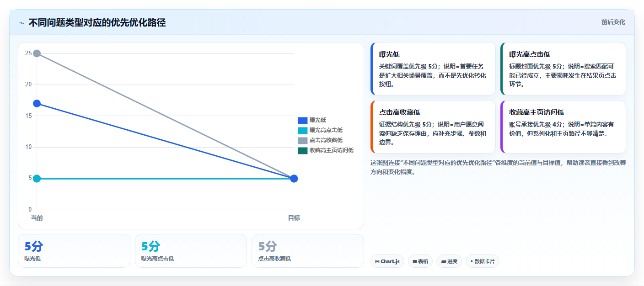Select the gray data point at value 25
644x286 pixels.
[x=37, y=53]
